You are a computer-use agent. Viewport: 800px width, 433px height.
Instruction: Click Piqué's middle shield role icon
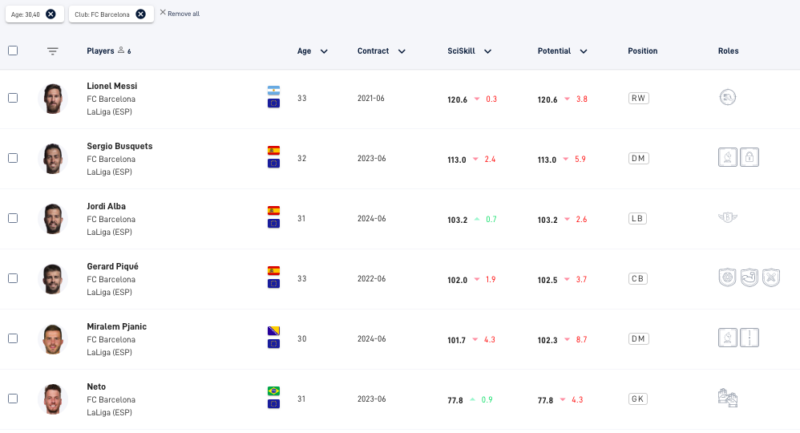(x=749, y=277)
